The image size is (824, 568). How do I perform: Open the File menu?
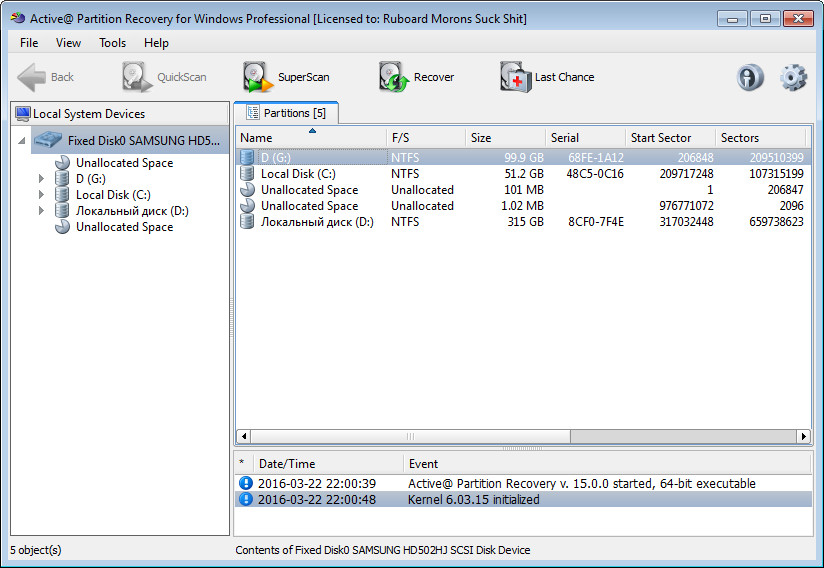tap(29, 43)
